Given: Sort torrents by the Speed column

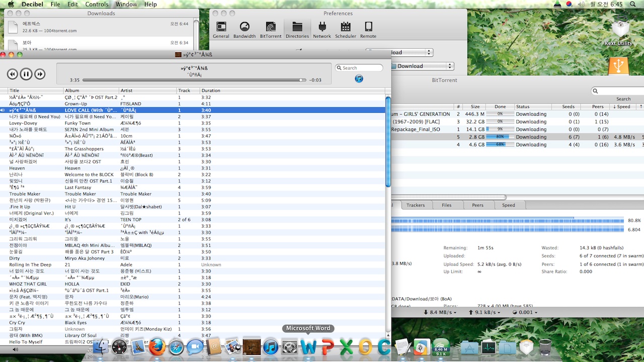Looking at the screenshot, I should click(624, 107).
